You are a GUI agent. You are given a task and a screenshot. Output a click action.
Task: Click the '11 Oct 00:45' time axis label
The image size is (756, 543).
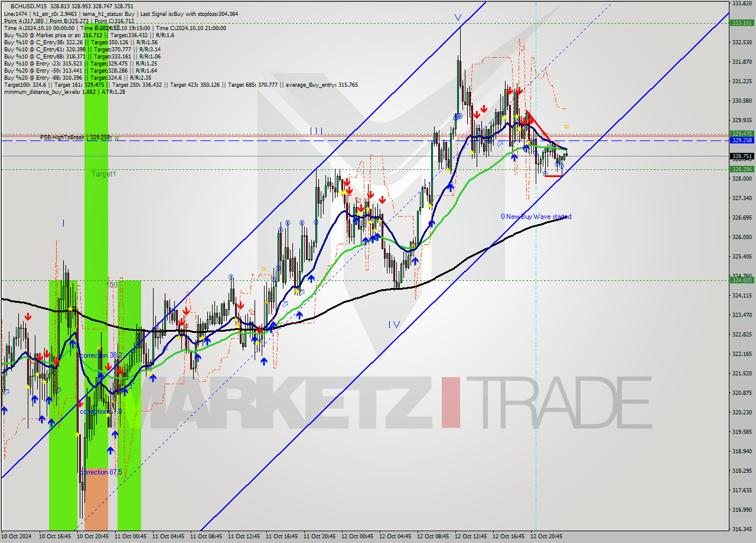pyautogui.click(x=131, y=537)
